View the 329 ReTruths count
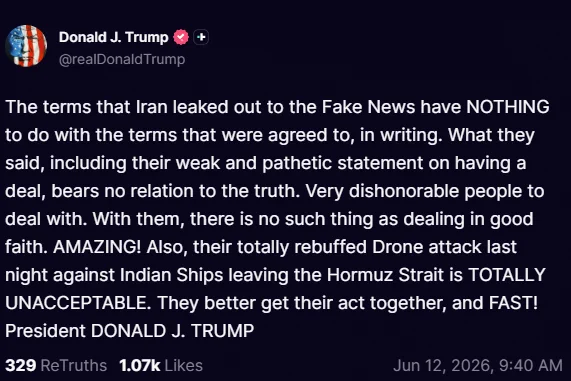This screenshot has height=381, width=571. click(21, 365)
